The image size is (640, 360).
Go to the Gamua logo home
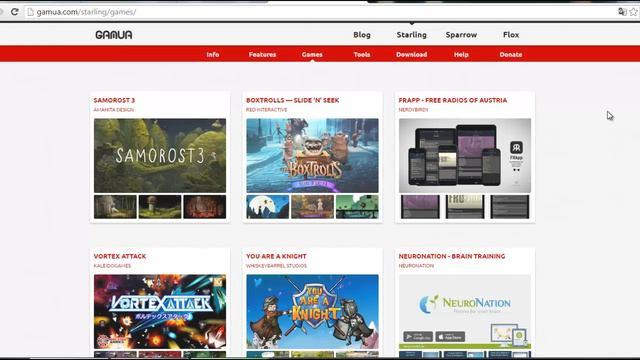pos(113,35)
